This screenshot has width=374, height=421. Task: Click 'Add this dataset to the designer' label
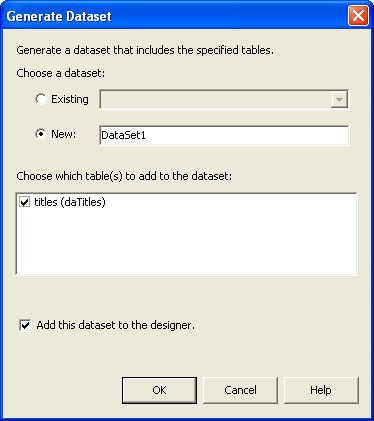pyautogui.click(x=116, y=325)
